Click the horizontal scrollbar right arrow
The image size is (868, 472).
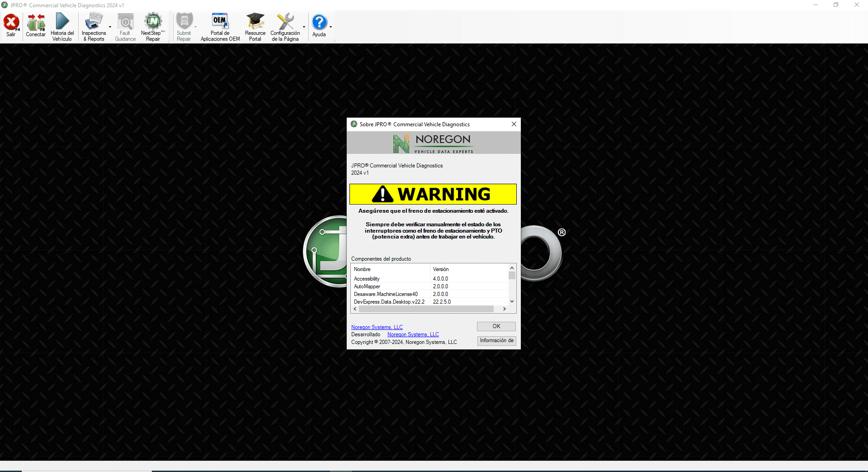point(504,309)
